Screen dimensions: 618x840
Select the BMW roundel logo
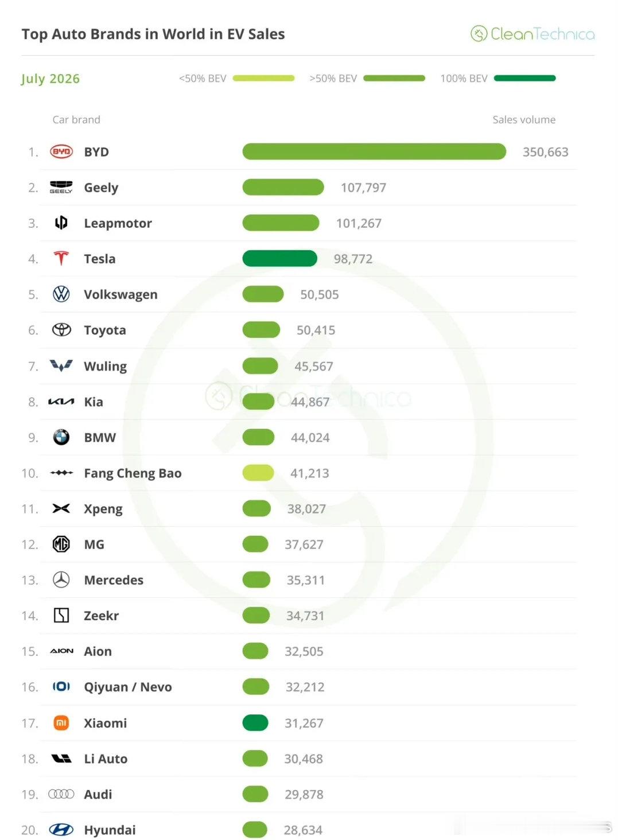pos(61,437)
